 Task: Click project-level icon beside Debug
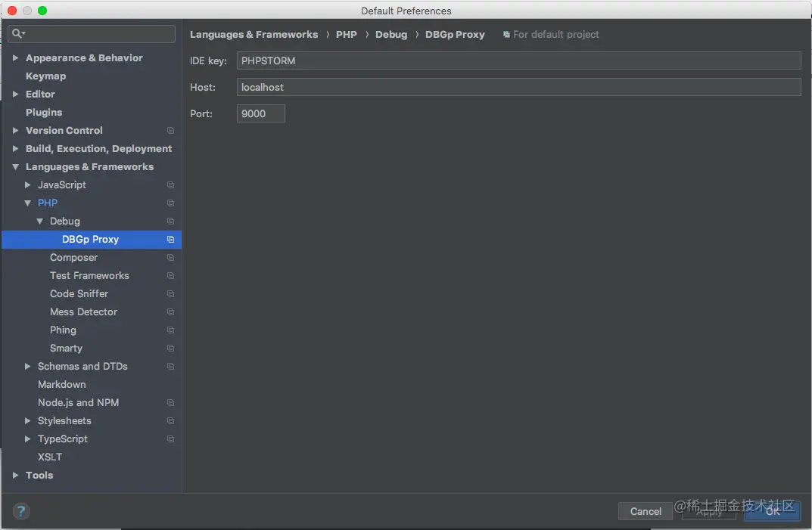click(170, 221)
